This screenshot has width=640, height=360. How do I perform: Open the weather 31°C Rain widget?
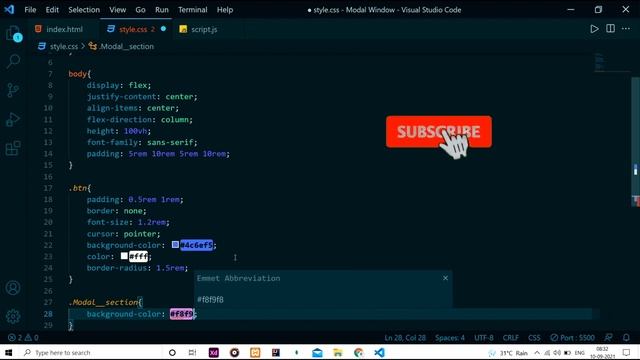(x=508, y=353)
